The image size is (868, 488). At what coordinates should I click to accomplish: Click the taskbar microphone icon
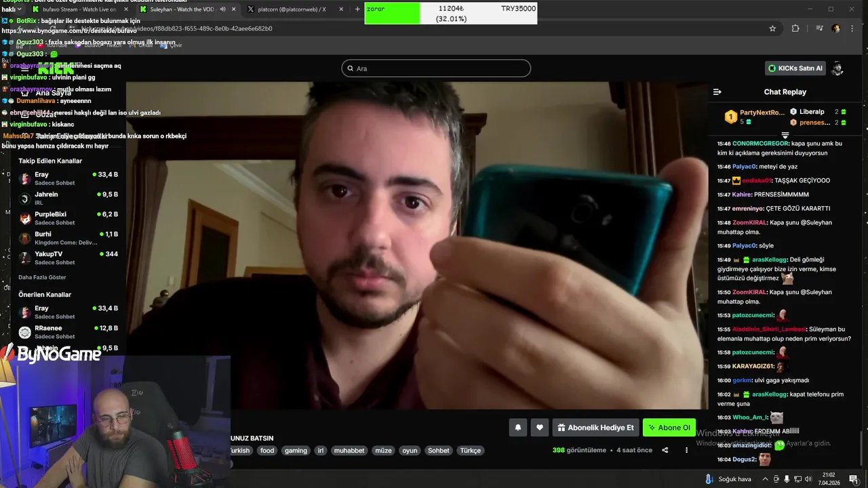coord(787,479)
